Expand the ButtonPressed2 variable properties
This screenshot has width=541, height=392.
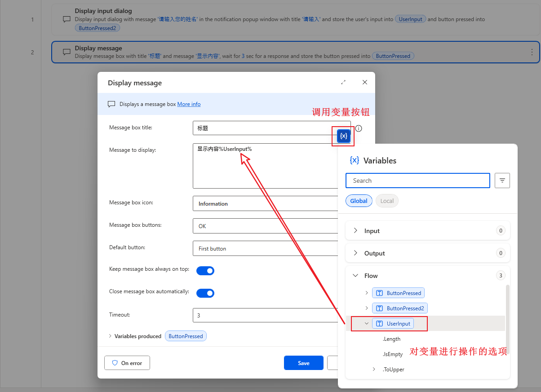(x=367, y=308)
